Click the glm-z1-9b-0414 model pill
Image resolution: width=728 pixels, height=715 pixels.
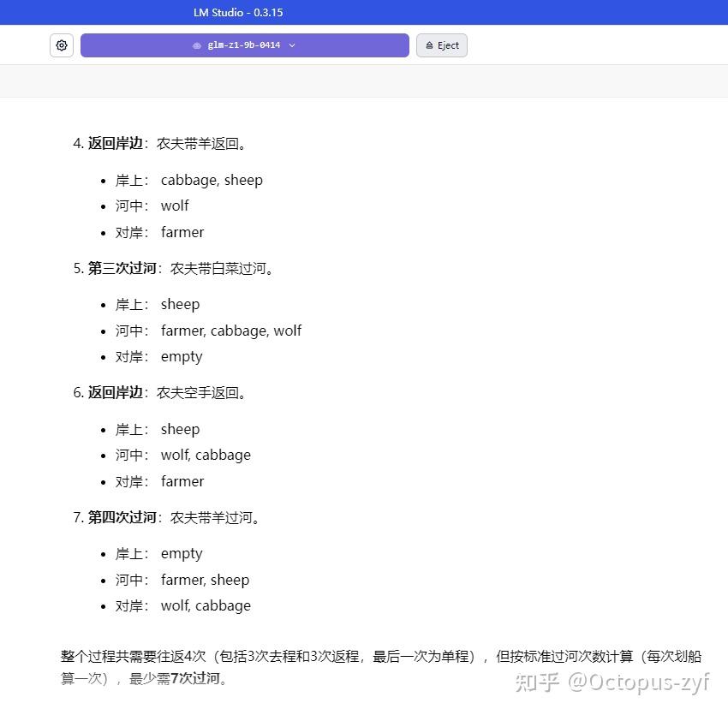[x=244, y=45]
